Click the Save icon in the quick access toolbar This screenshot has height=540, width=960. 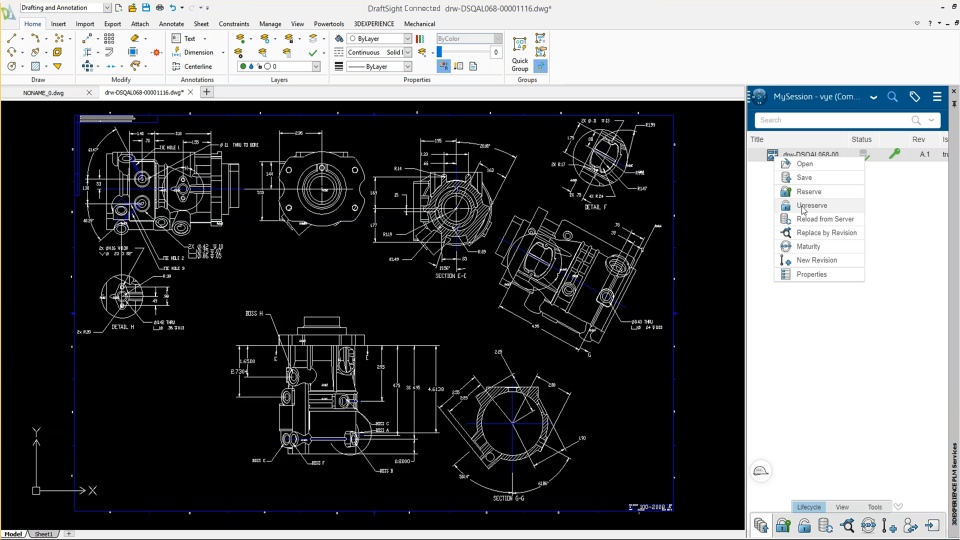click(x=146, y=7)
